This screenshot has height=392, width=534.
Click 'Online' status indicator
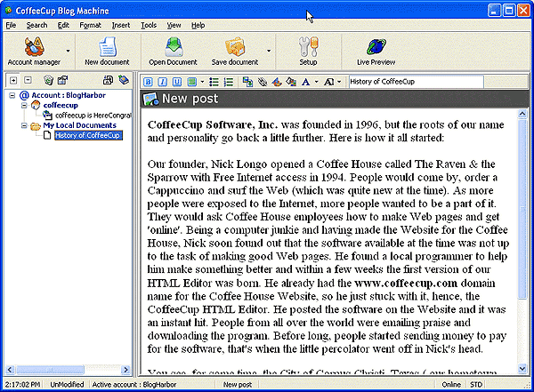pos(451,385)
